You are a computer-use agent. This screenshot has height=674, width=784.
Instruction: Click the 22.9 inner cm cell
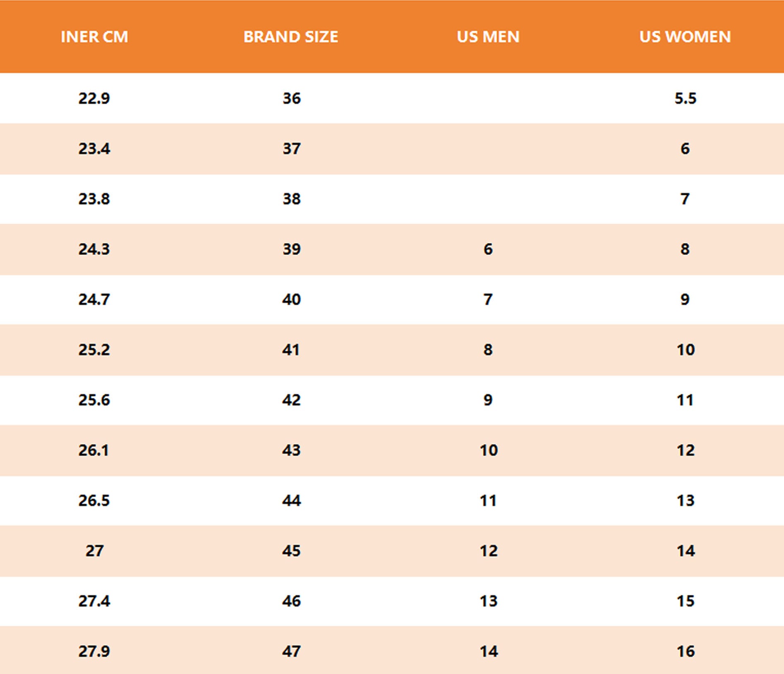click(x=94, y=99)
